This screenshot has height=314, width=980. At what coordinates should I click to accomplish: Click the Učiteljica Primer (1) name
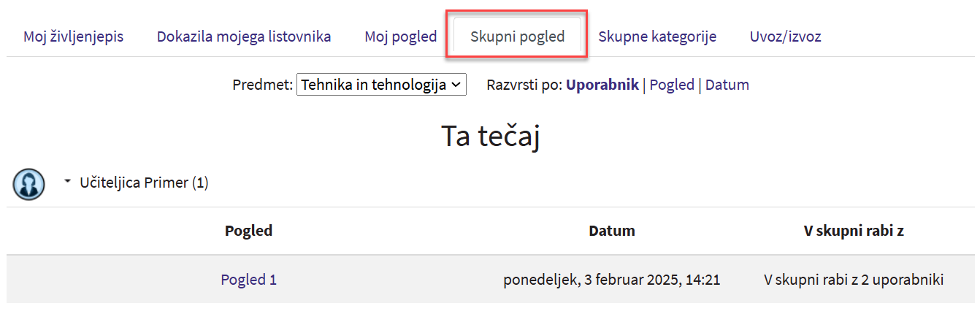click(144, 183)
